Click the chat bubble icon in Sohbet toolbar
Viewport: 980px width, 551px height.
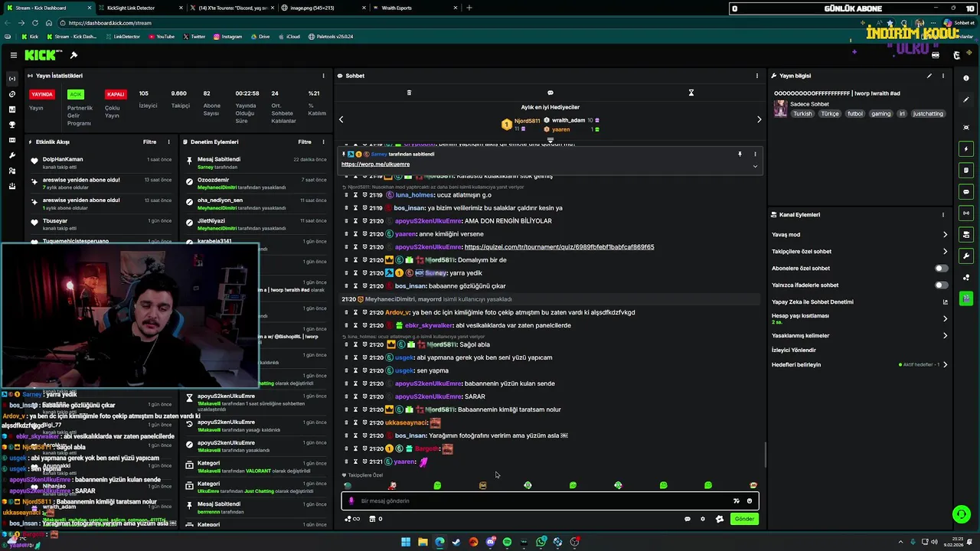point(550,93)
